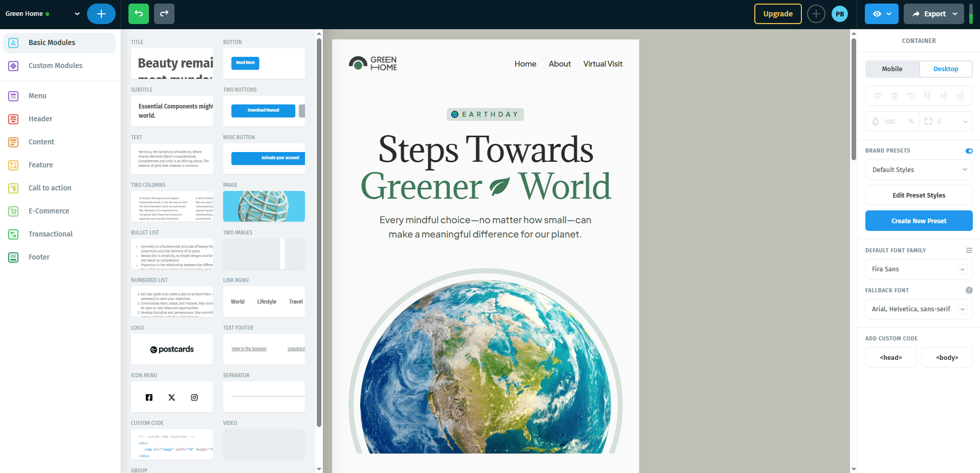The height and width of the screenshot is (473, 980).
Task: Click the <body> custom code button
Action: point(947,357)
